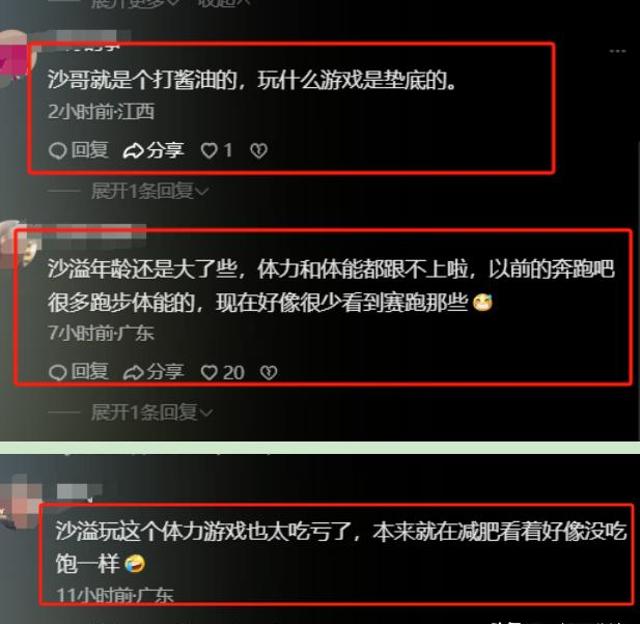
Task: Reply to the 7小时前 广东 comment
Action: pyautogui.click(x=78, y=371)
